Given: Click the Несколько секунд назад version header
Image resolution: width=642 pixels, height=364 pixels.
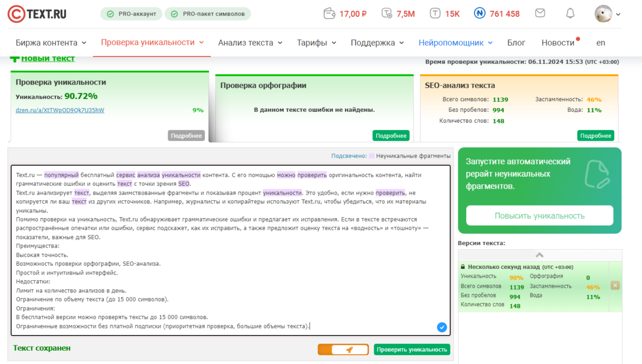Looking at the screenshot, I should click(x=520, y=267).
